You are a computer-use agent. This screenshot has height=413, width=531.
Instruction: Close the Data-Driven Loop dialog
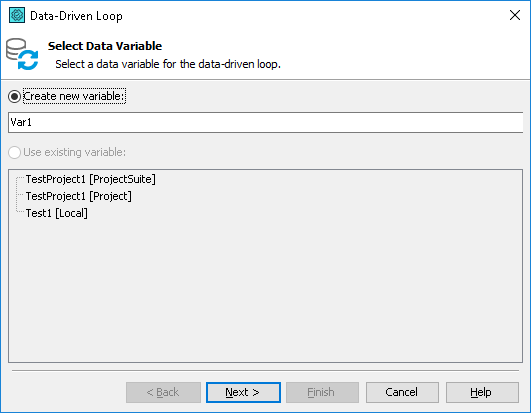click(x=515, y=15)
